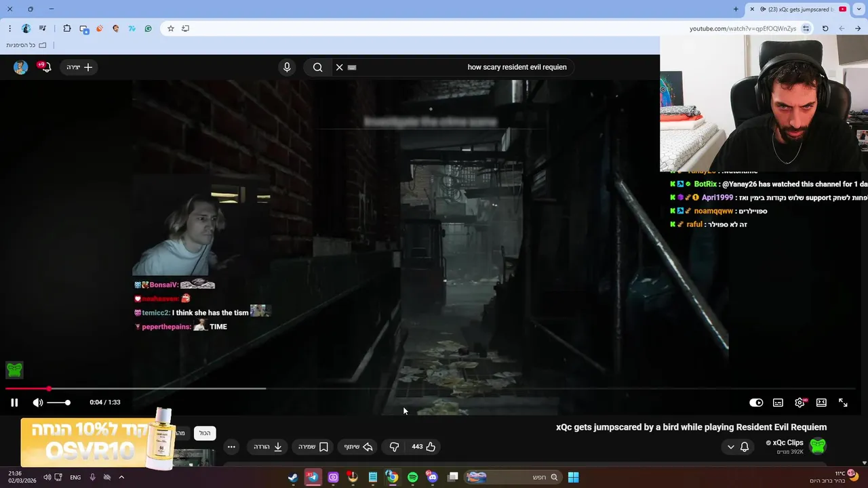Click the youtube.com address bar URL
Screen dimensions: 868x488
[743, 28]
